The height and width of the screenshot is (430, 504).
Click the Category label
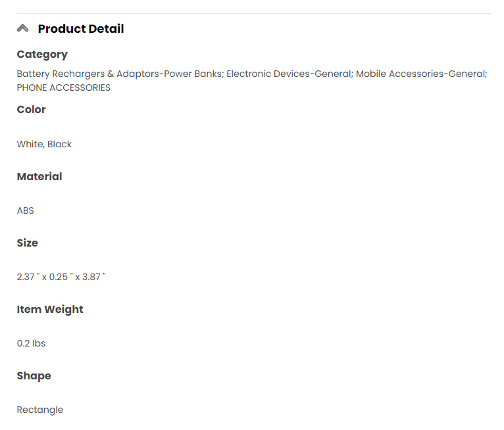(42, 55)
